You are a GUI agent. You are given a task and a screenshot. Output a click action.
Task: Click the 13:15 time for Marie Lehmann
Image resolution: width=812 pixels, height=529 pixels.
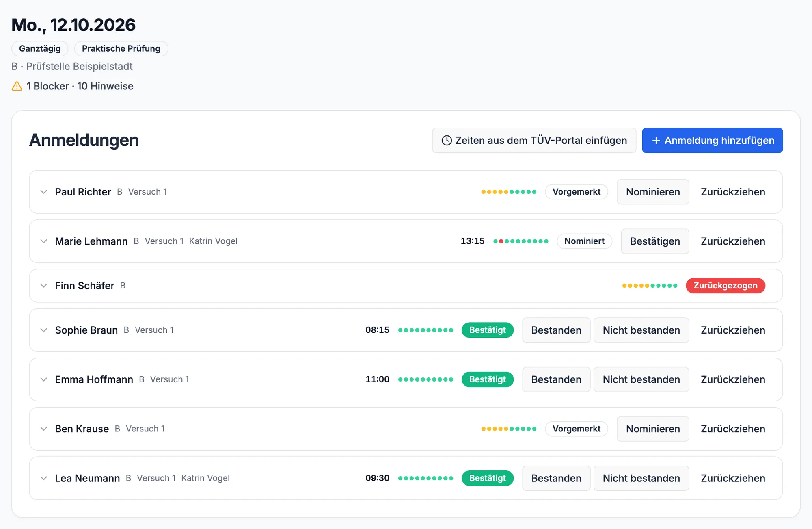click(473, 241)
